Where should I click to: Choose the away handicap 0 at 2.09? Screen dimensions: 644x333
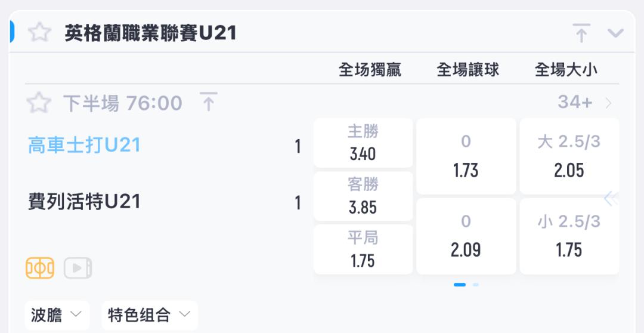[466, 236]
